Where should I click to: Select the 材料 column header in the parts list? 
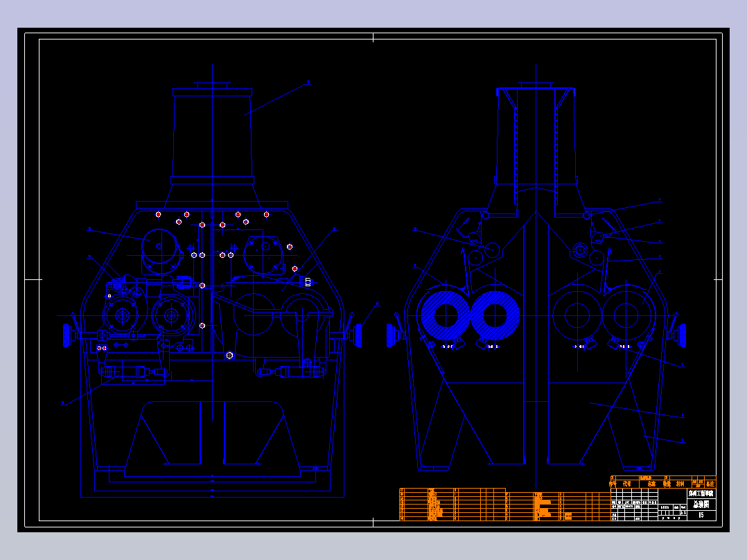(x=680, y=484)
